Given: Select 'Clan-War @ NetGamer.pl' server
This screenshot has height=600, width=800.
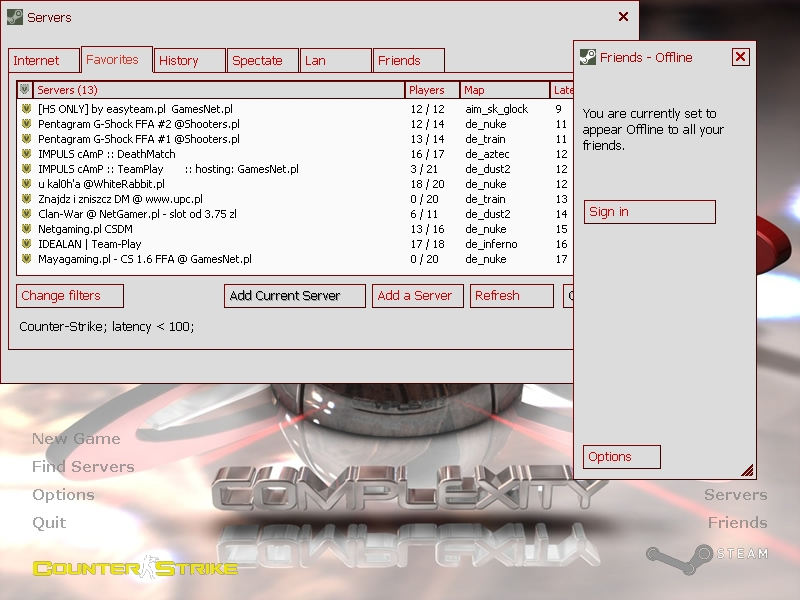Looking at the screenshot, I should coord(295,214).
